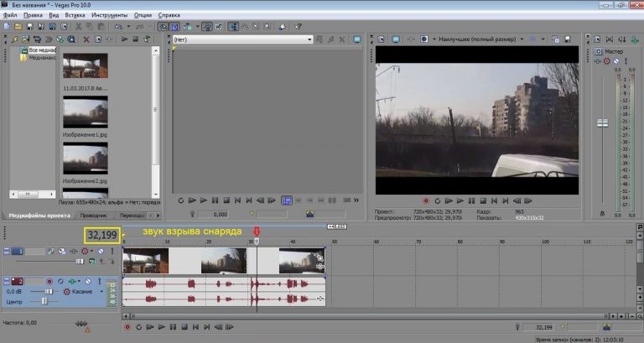Viewport: 644px width, 343px height.
Task: Click the Master volume fader
Action: click(x=601, y=122)
